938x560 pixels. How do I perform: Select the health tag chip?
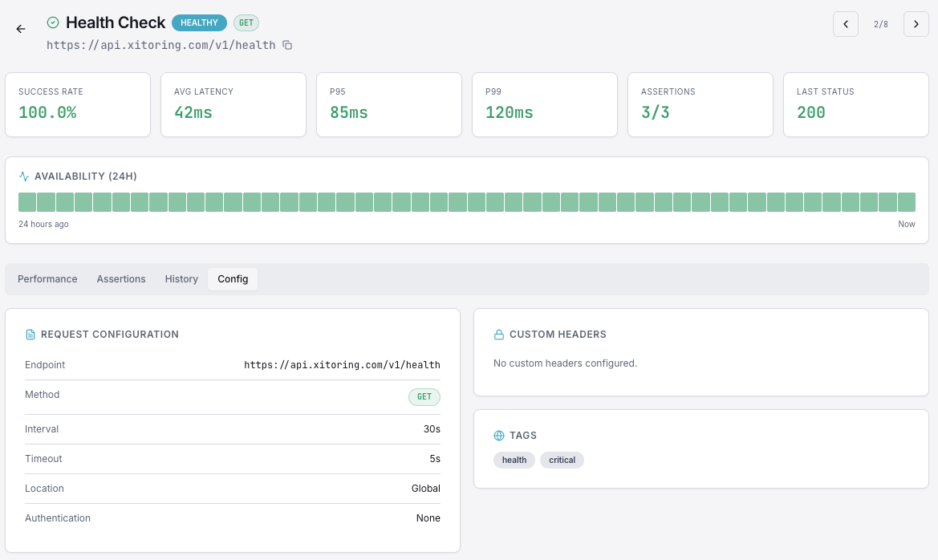514,460
